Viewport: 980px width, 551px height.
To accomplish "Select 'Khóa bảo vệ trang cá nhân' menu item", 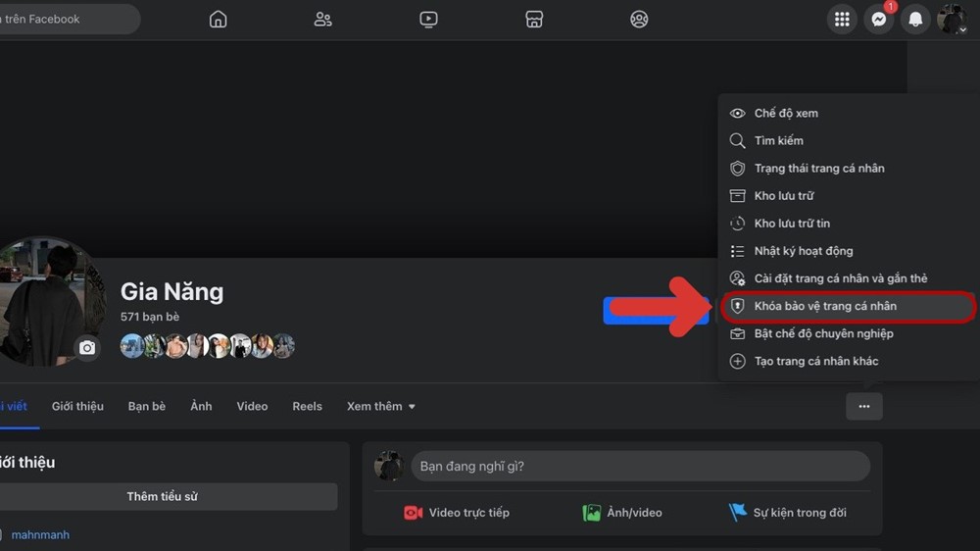I will pyautogui.click(x=825, y=306).
